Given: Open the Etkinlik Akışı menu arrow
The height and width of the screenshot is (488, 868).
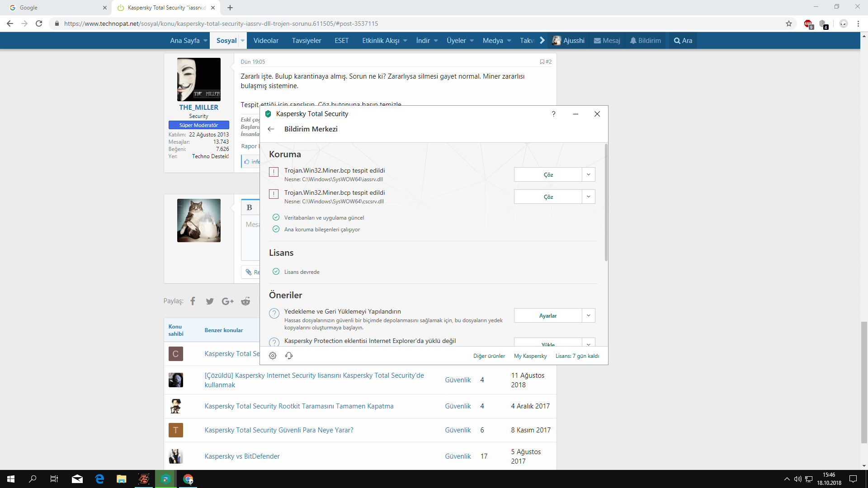Looking at the screenshot, I should tap(405, 41).
